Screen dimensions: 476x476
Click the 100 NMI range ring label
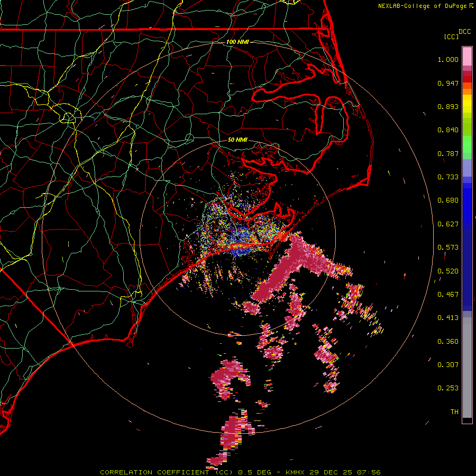237,42
